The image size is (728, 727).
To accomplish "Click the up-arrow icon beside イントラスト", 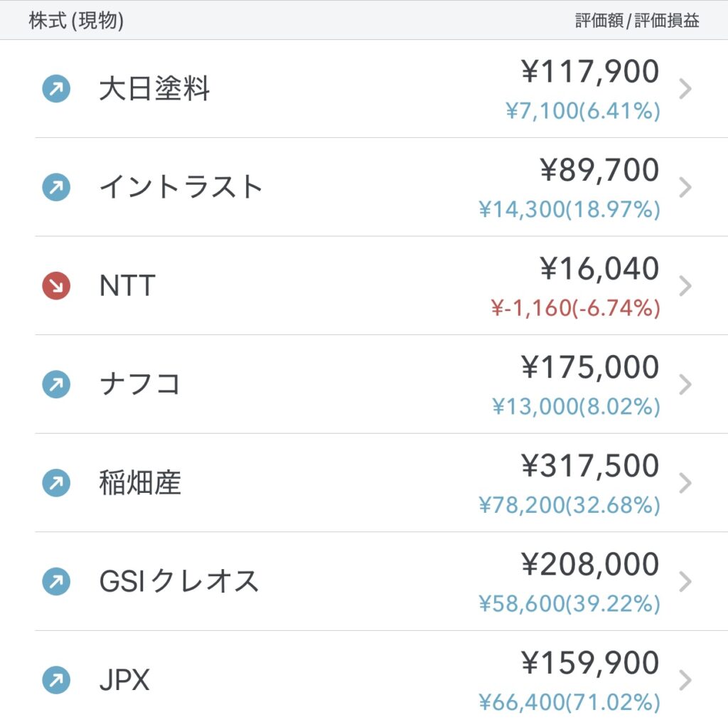I will point(56,188).
